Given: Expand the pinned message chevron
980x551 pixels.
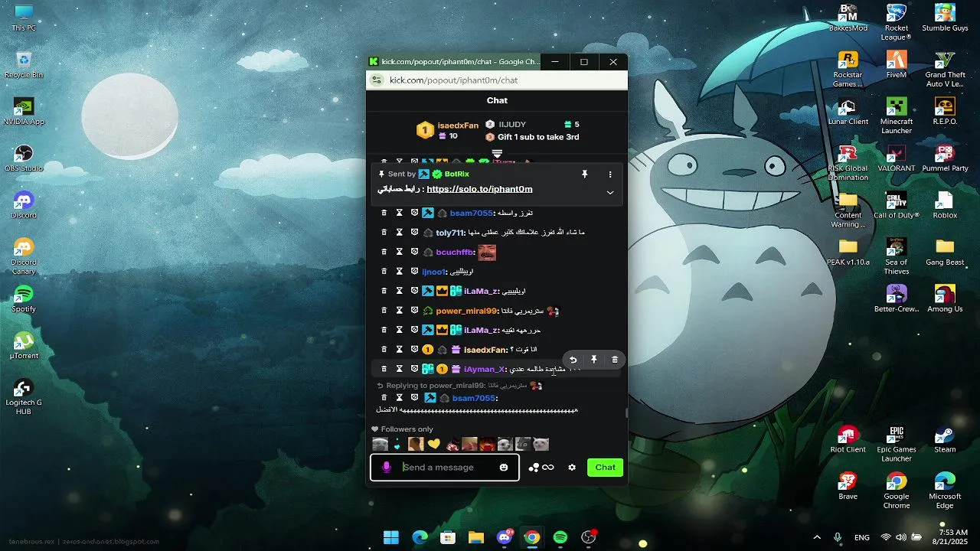Looking at the screenshot, I should pos(610,192).
